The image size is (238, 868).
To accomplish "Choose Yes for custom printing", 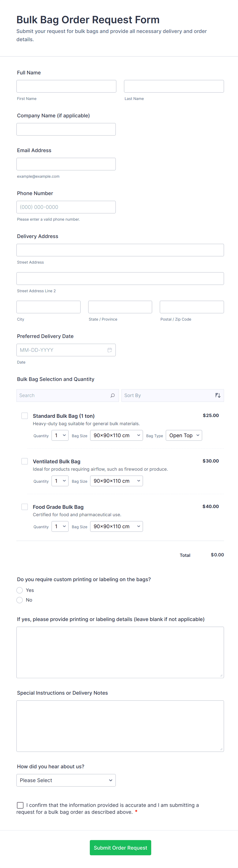I will click(x=19, y=590).
